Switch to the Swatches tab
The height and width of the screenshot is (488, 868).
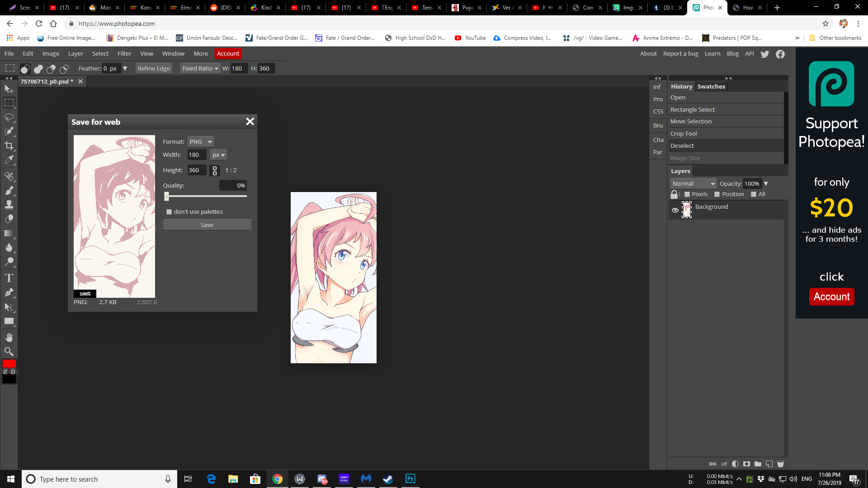click(x=711, y=86)
